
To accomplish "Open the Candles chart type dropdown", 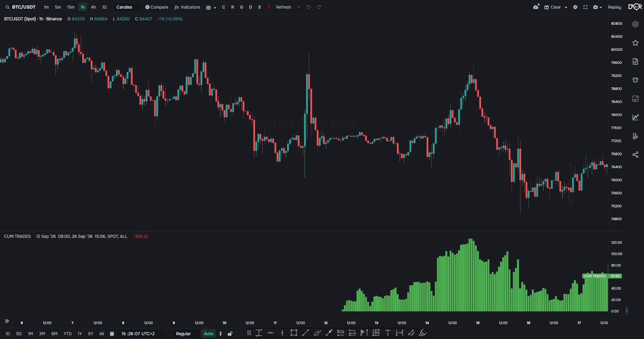I will (127, 7).
